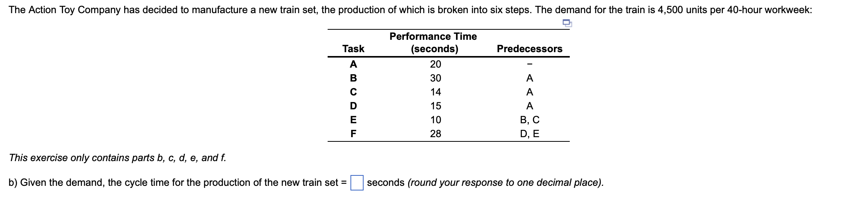The height and width of the screenshot is (221, 868).
Task: Select Task F row label
Action: pyautogui.click(x=353, y=134)
